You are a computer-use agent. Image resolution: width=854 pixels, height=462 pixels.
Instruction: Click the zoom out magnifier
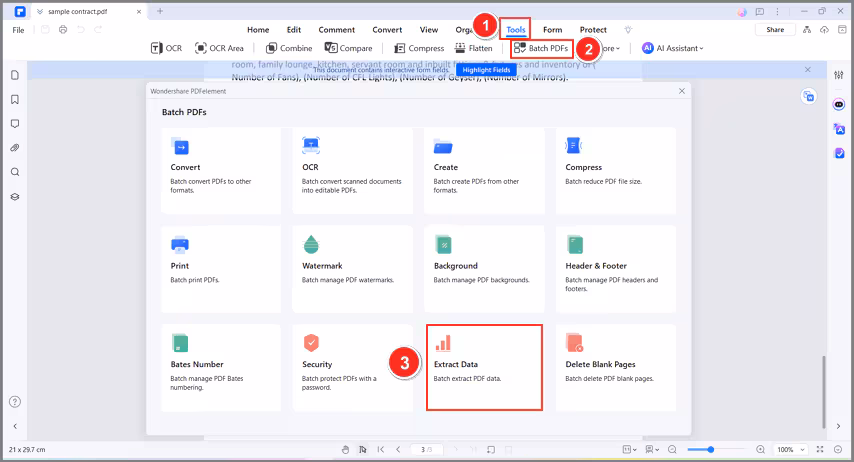click(x=672, y=449)
